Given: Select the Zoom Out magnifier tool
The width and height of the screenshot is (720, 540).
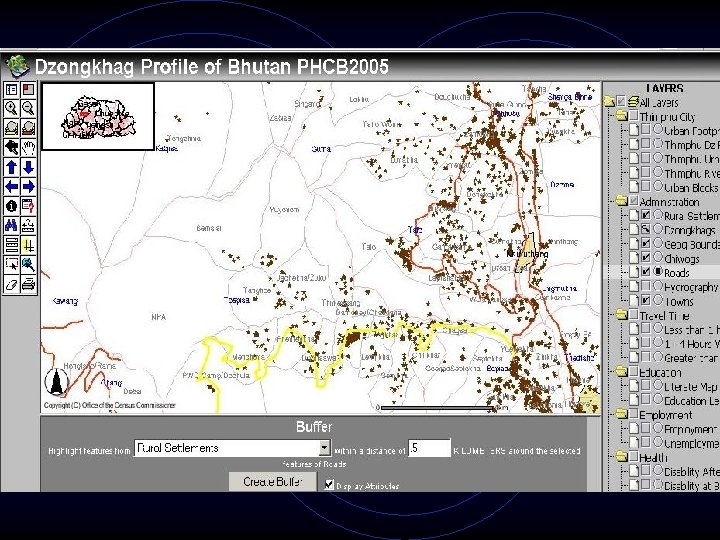Looking at the screenshot, I should tap(28, 108).
